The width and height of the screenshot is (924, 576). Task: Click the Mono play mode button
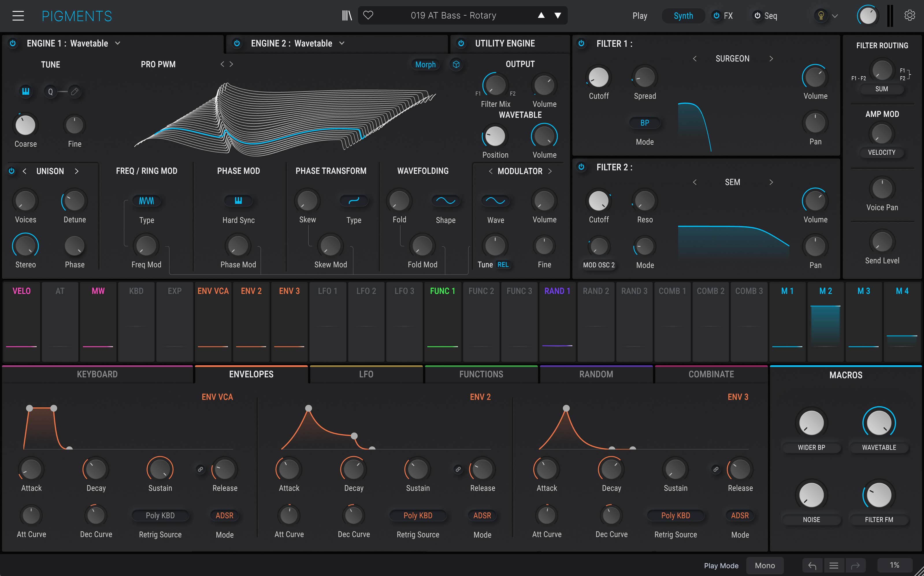(x=765, y=566)
